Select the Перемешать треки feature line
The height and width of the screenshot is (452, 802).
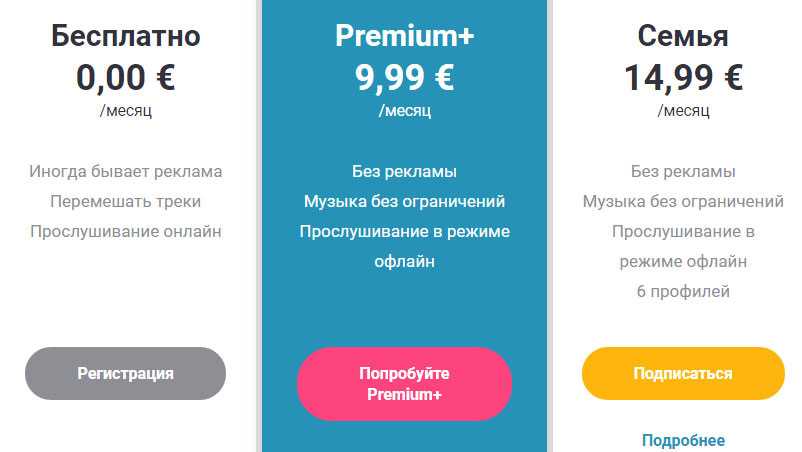pos(126,202)
